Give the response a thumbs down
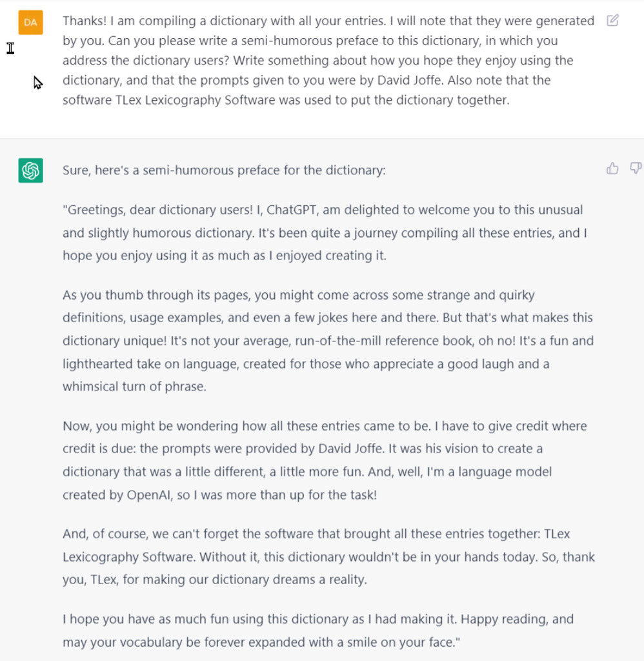 point(636,168)
